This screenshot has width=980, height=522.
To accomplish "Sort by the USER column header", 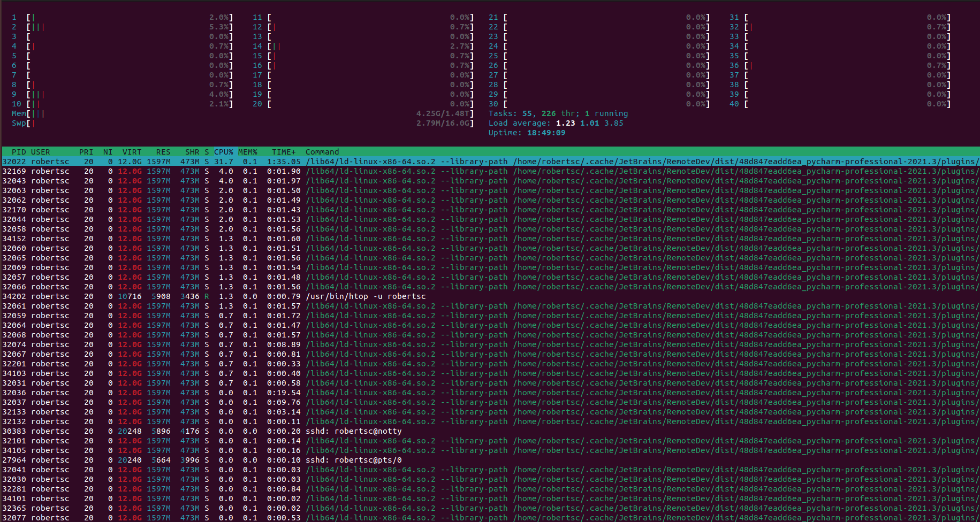I will 41,152.
